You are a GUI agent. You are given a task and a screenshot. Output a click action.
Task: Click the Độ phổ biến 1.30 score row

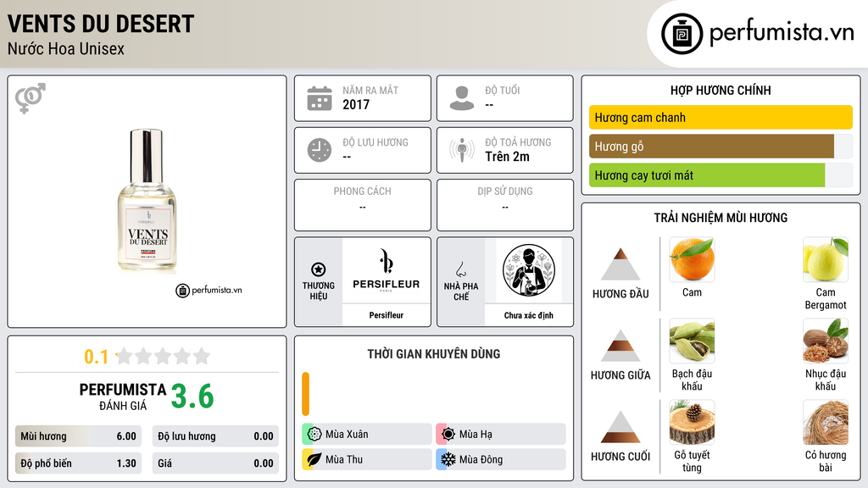[78, 463]
